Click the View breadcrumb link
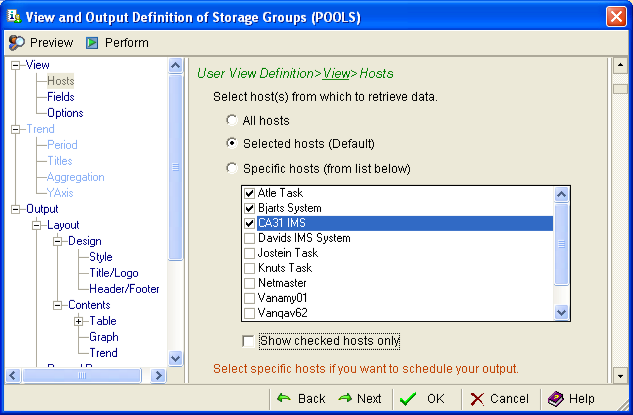 click(336, 73)
